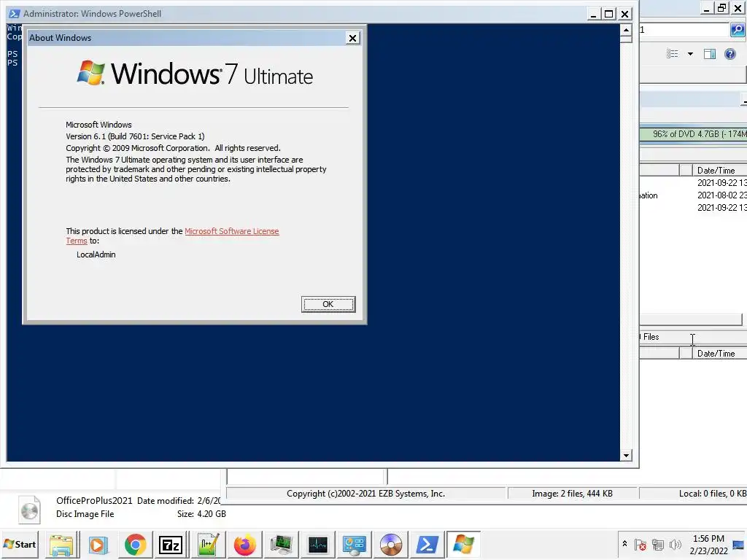The width and height of the screenshot is (747, 560).
Task: Launch Firefox from the taskbar
Action: [x=244, y=545]
